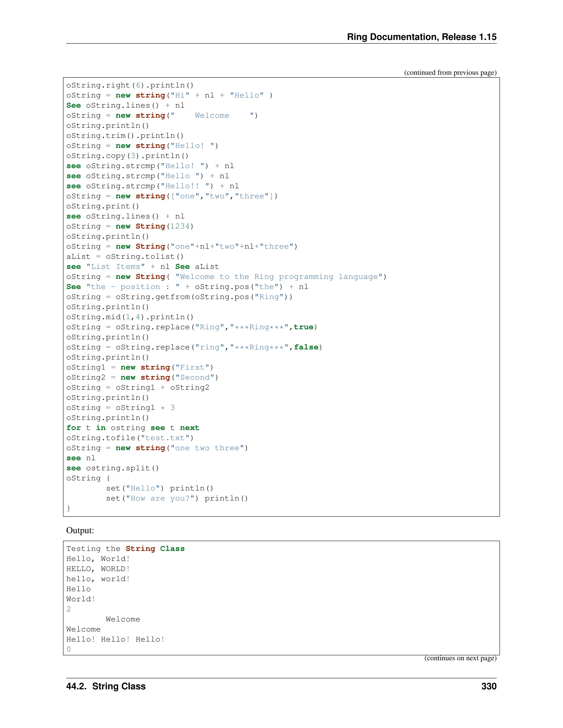Click the continued from previous page note
This screenshot has height=728, width=563.
click(x=450, y=73)
